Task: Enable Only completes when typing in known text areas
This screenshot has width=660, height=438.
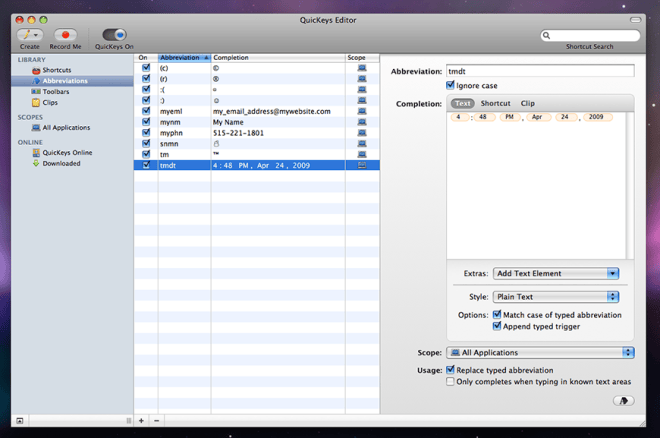Action: click(450, 382)
